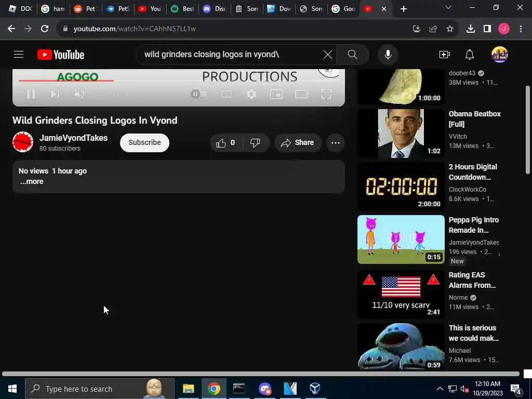Like the video with thumbs up
The image size is (532, 399).
click(x=226, y=143)
